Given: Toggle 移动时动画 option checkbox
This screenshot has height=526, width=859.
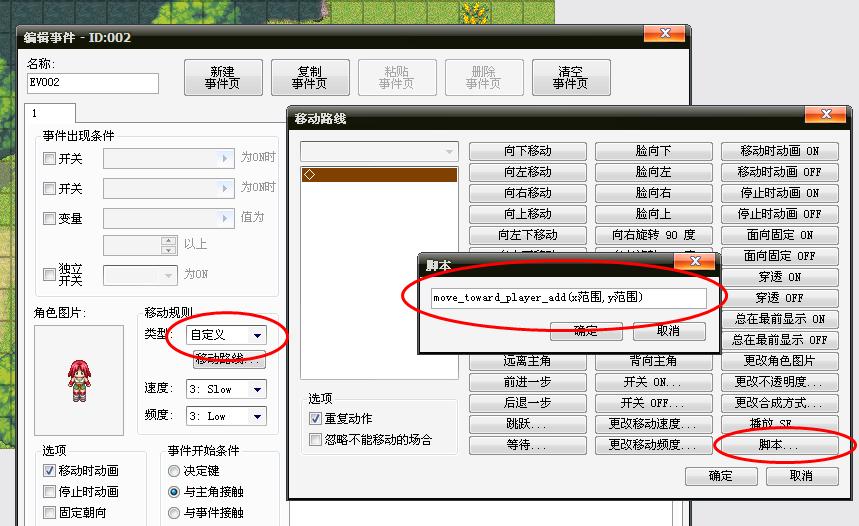Looking at the screenshot, I should coord(49,471).
